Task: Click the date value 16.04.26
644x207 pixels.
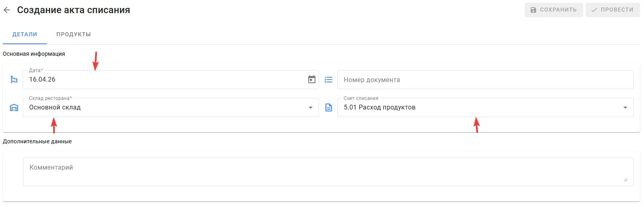Action: [42, 80]
